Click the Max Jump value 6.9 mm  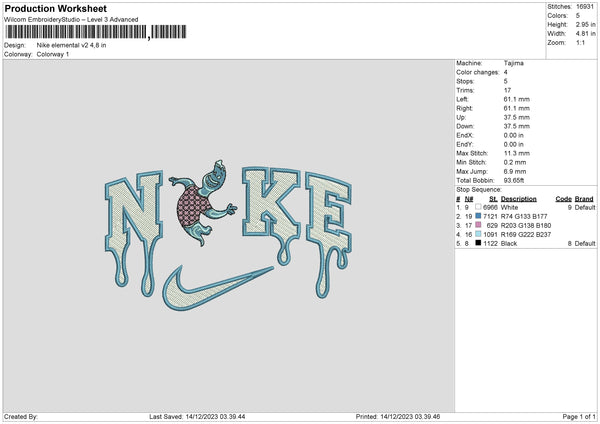coord(515,171)
